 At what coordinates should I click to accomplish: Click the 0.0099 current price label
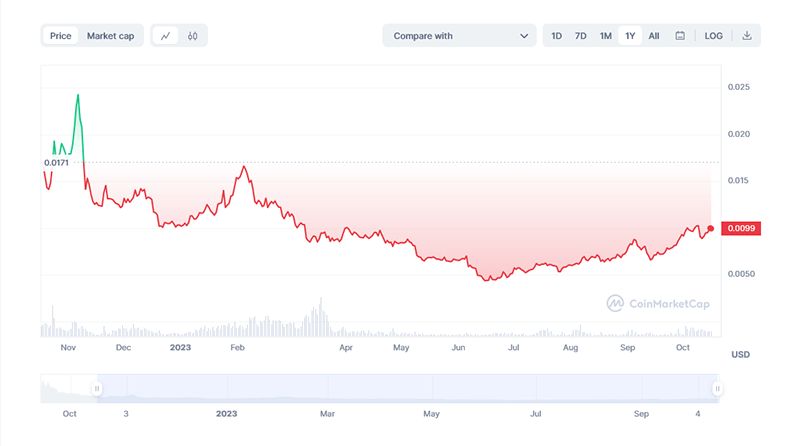(x=741, y=228)
